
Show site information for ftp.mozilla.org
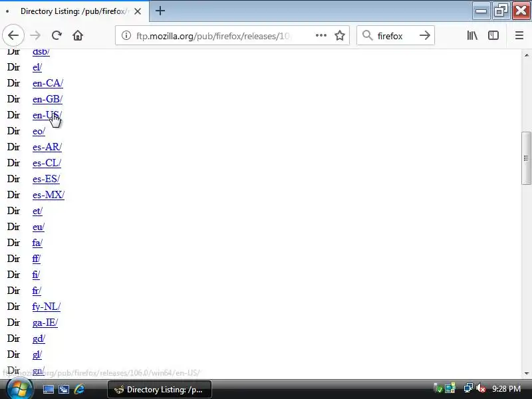point(126,35)
